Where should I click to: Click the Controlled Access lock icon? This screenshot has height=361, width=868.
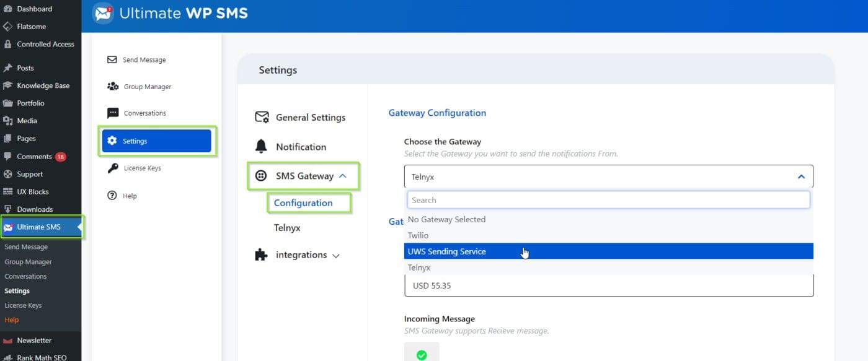click(7, 44)
